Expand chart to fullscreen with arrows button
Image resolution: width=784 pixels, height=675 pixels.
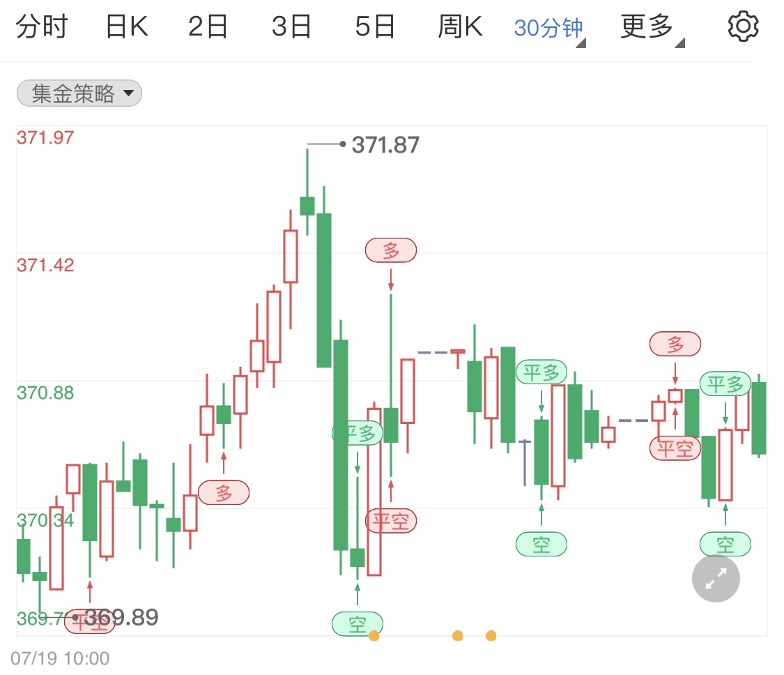point(716,578)
